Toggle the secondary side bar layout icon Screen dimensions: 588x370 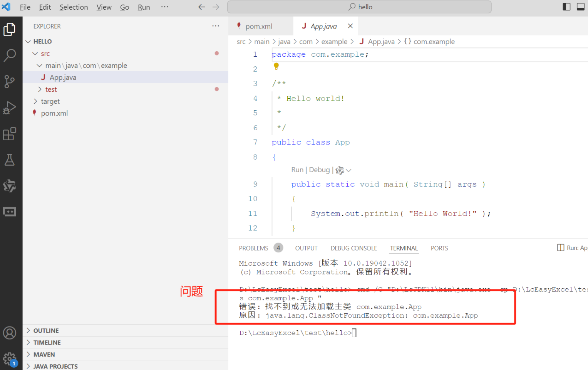point(566,7)
